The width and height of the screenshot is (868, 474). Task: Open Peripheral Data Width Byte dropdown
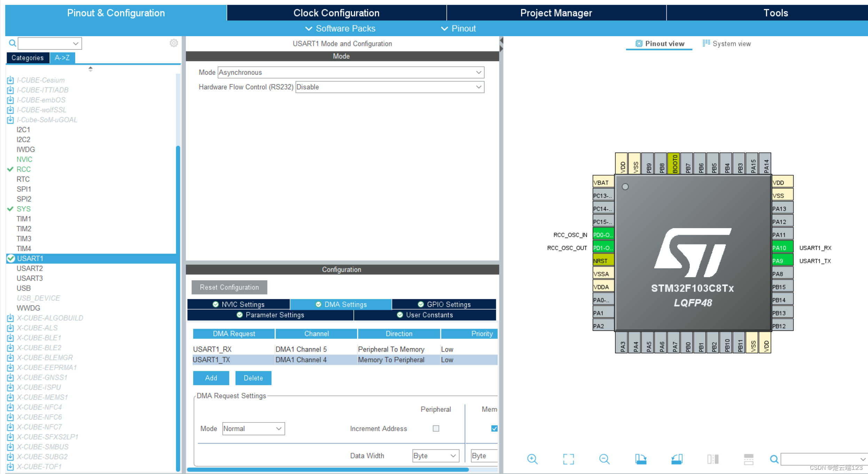436,456
